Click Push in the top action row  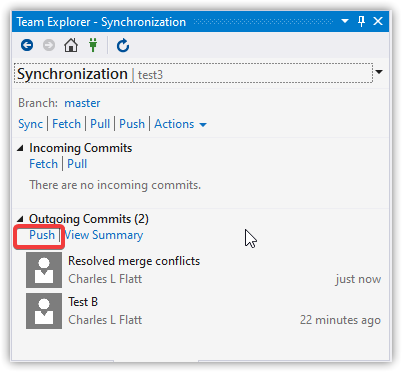point(132,124)
